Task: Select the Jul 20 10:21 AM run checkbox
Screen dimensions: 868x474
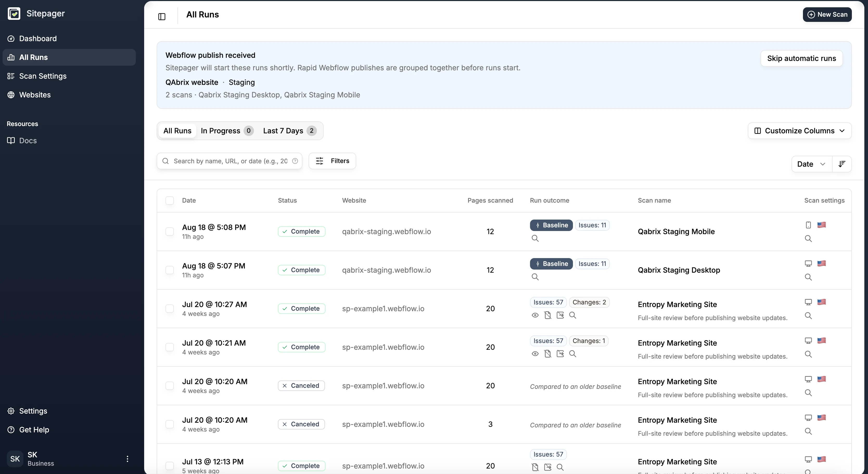Action: click(169, 347)
